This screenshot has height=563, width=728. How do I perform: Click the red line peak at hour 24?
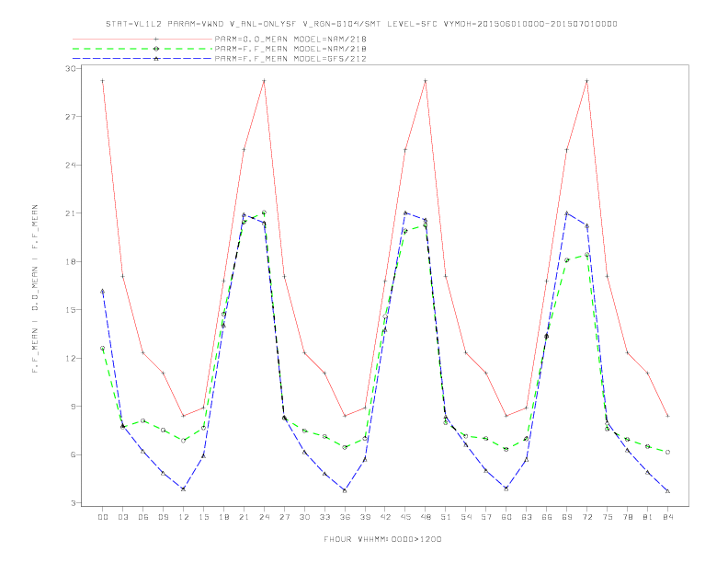pyautogui.click(x=264, y=81)
